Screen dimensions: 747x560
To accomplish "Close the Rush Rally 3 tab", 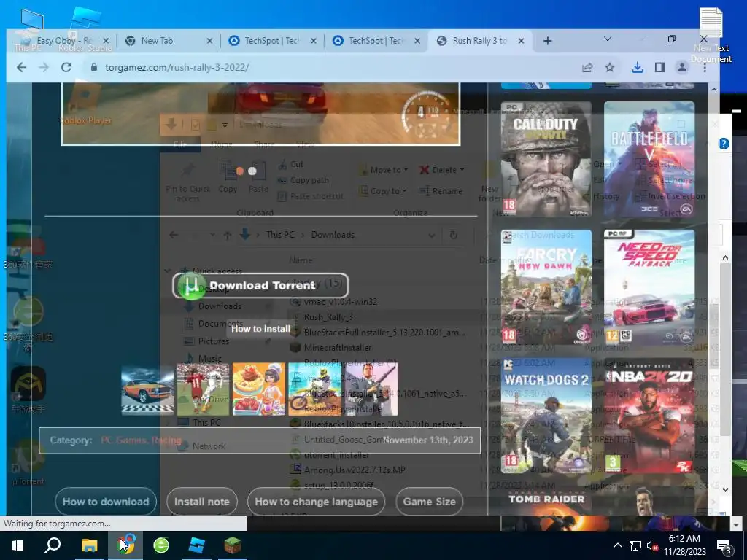I will 521,41.
